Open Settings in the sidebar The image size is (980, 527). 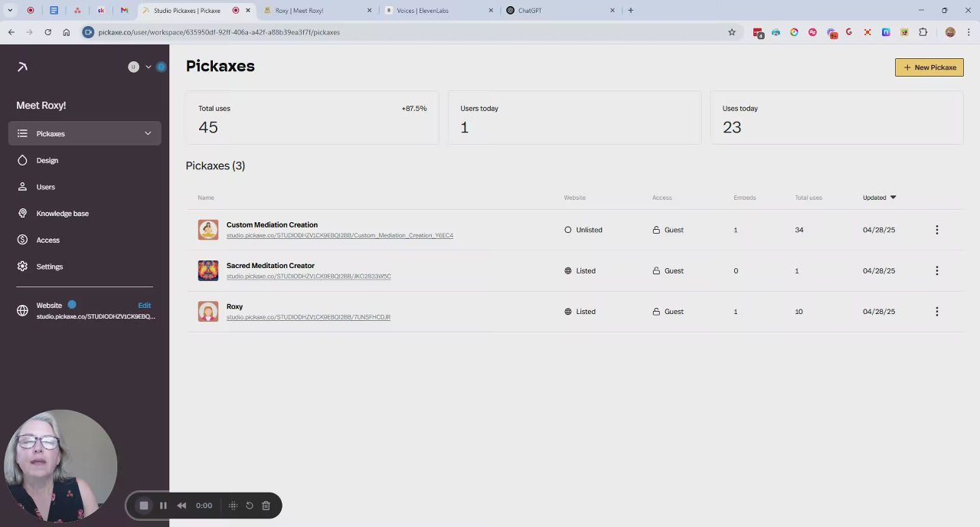[x=49, y=267]
